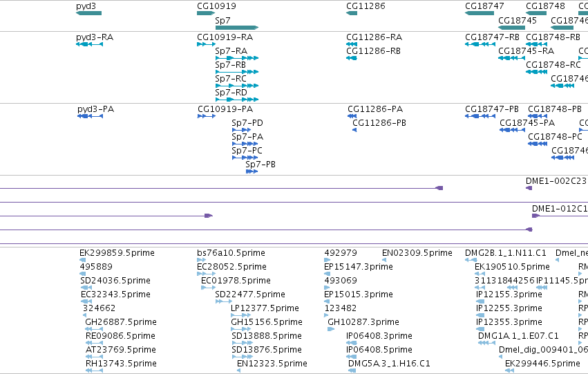Click the CG18748-PC protein feature
This screenshot has height=374, width=588.
click(538, 144)
